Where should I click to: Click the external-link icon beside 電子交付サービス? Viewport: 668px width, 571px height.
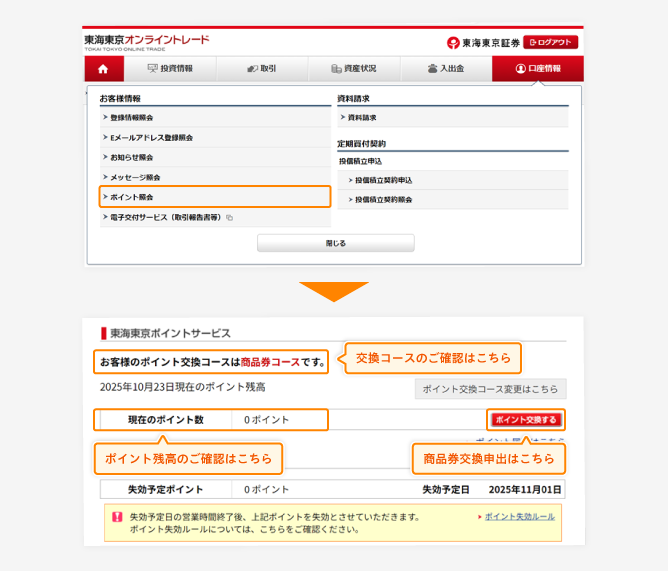pos(229,217)
